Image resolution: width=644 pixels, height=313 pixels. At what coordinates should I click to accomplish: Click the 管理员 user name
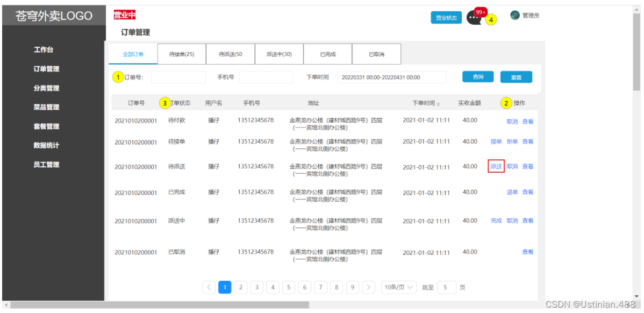click(531, 16)
